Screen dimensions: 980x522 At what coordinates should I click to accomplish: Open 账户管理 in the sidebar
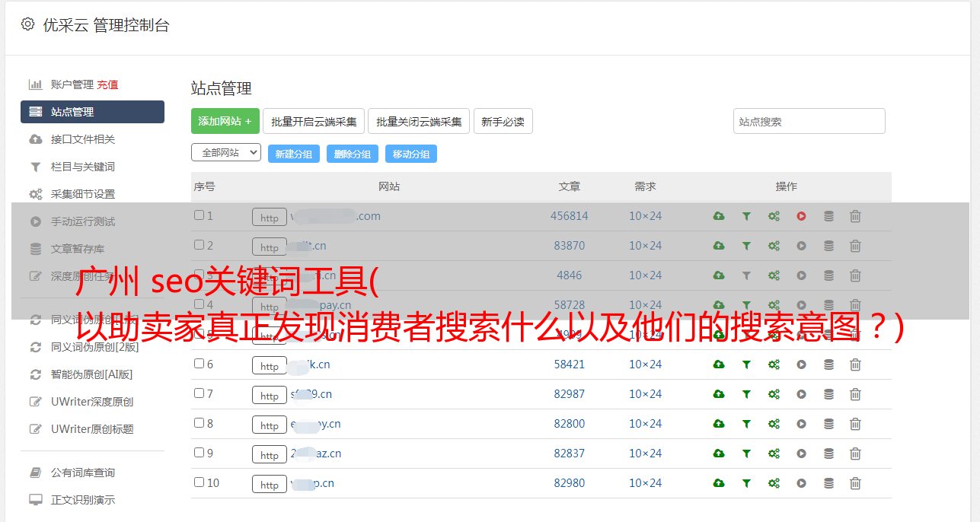click(72, 84)
